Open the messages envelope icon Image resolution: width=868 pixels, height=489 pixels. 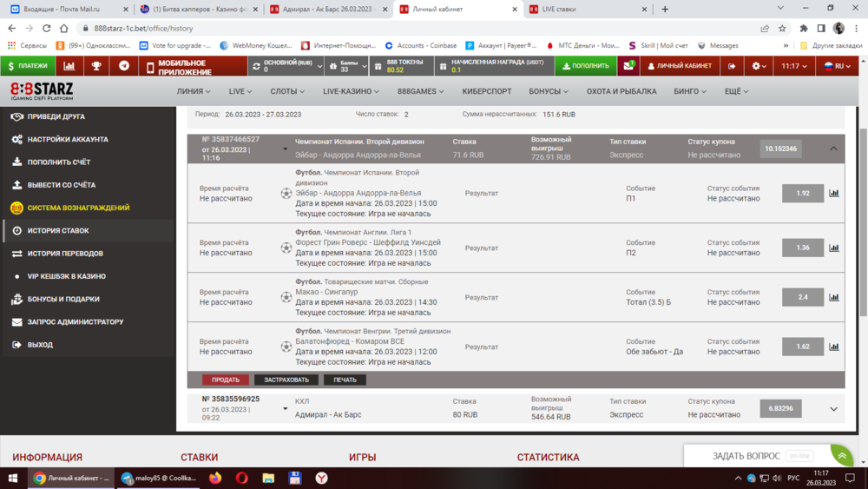628,66
